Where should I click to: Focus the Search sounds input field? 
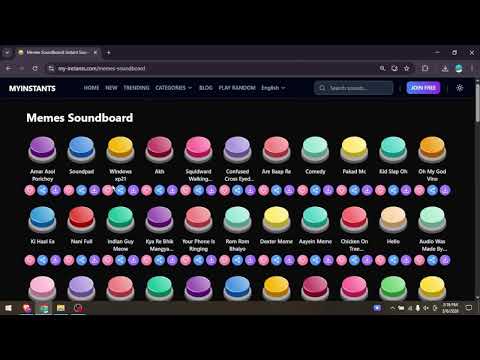point(354,88)
